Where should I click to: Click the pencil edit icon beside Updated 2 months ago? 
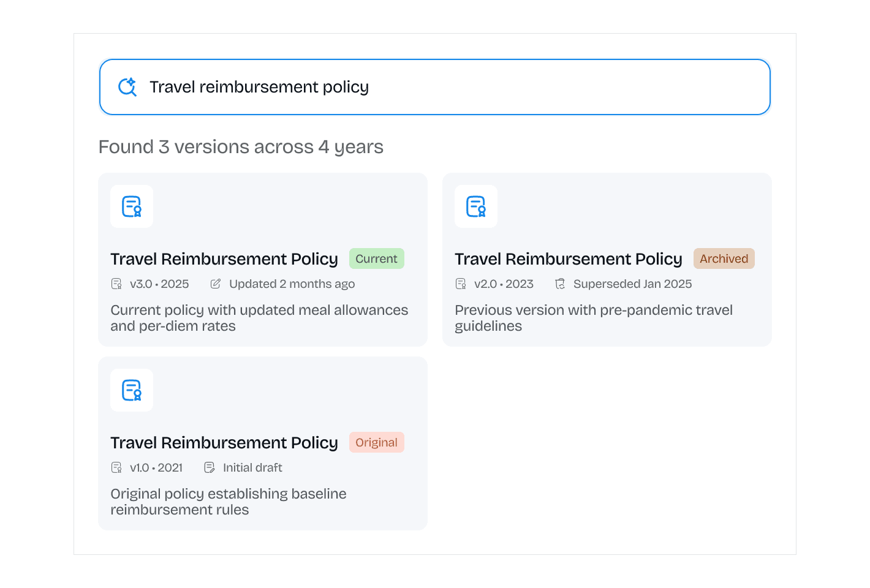click(x=216, y=284)
